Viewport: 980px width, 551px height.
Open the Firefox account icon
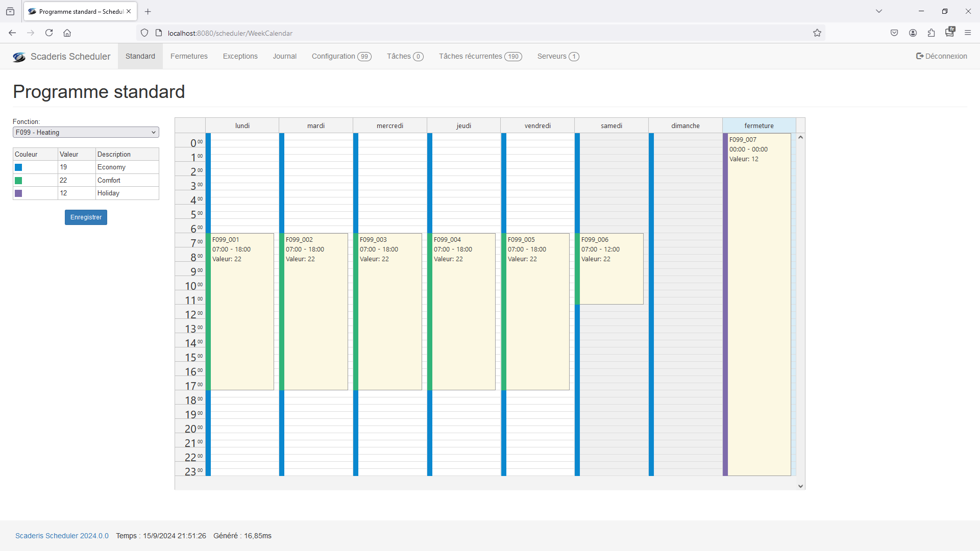click(913, 33)
